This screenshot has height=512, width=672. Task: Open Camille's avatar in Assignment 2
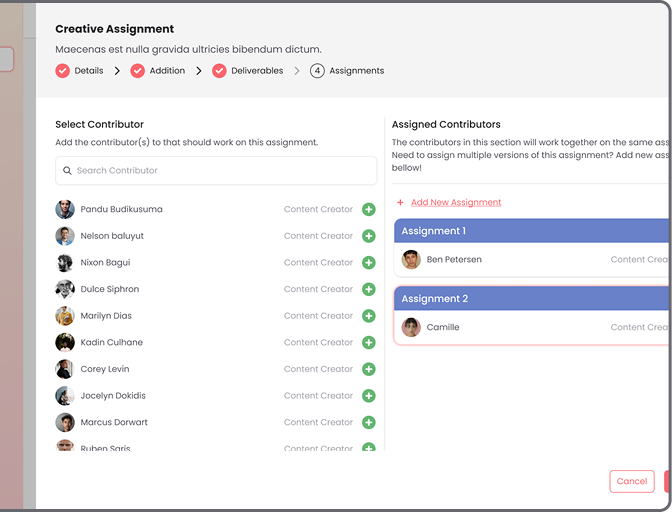[411, 327]
